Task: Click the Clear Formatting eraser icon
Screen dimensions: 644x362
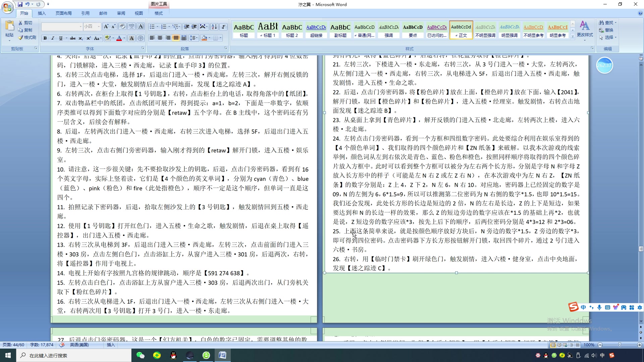Action: tap(122, 26)
